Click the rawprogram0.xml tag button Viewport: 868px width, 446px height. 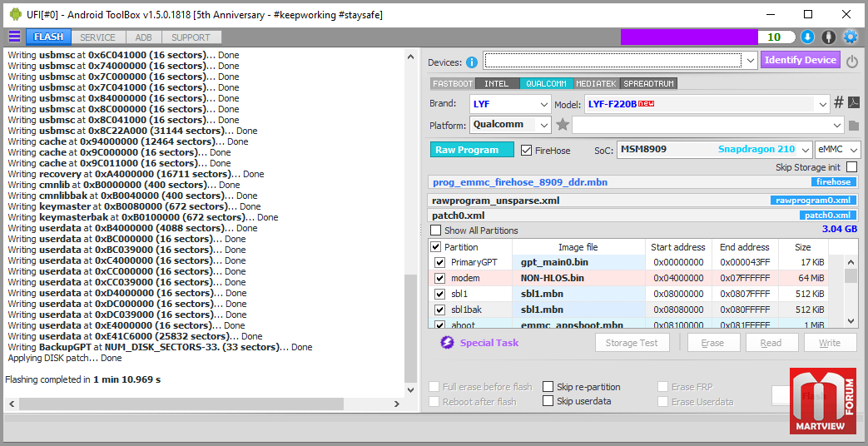813,201
